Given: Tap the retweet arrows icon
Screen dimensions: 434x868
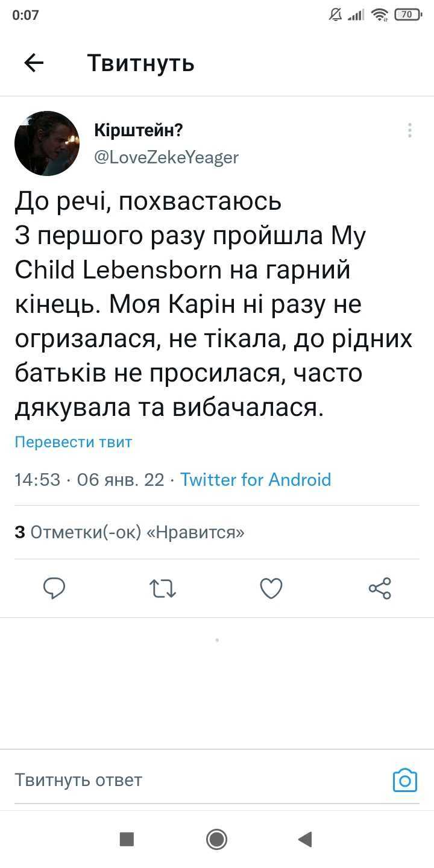Looking at the screenshot, I should point(163,588).
